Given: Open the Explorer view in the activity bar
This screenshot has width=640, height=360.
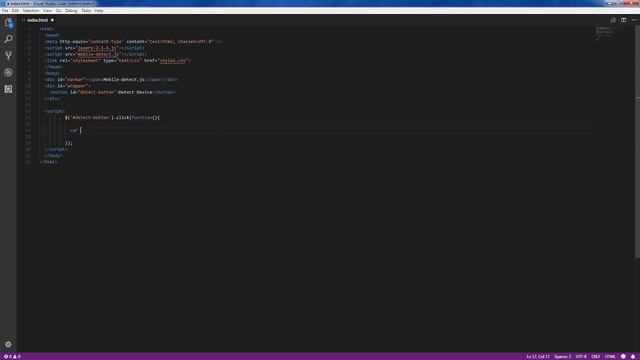Looking at the screenshot, I should coord(8,23).
